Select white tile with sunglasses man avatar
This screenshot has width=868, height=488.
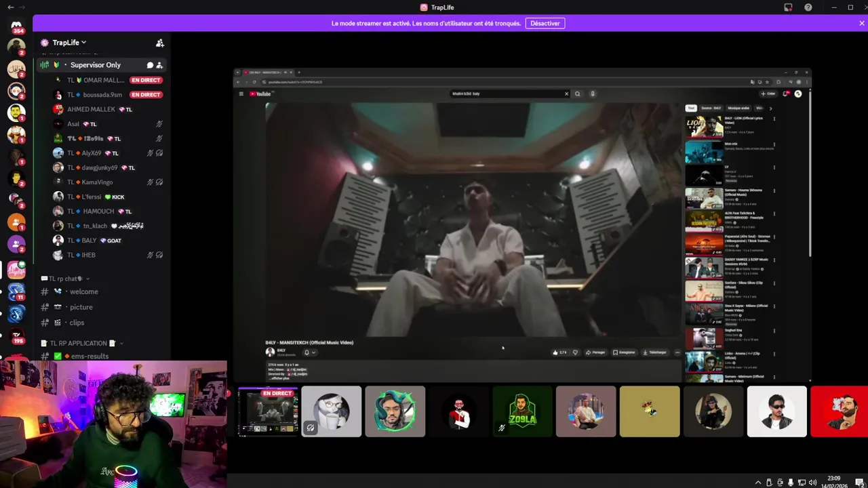pyautogui.click(x=777, y=411)
